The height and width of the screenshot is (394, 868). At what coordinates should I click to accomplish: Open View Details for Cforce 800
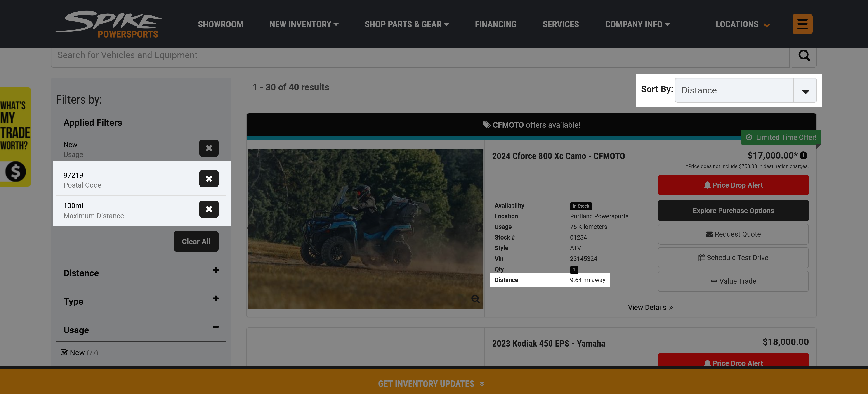coord(650,307)
